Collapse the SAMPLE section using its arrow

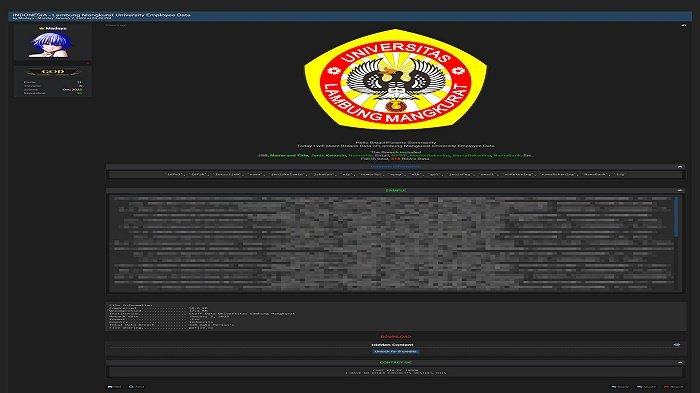(679, 190)
